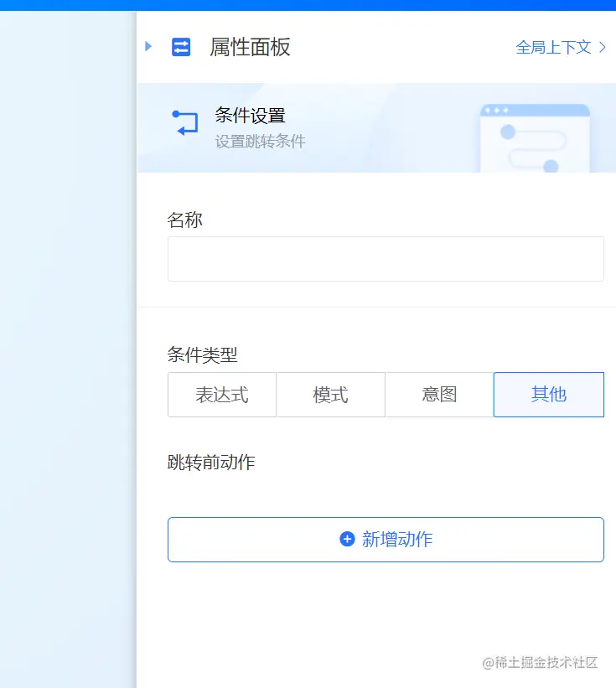Select the 模式 condition type
Screen dimensions: 616x688
coord(331,395)
